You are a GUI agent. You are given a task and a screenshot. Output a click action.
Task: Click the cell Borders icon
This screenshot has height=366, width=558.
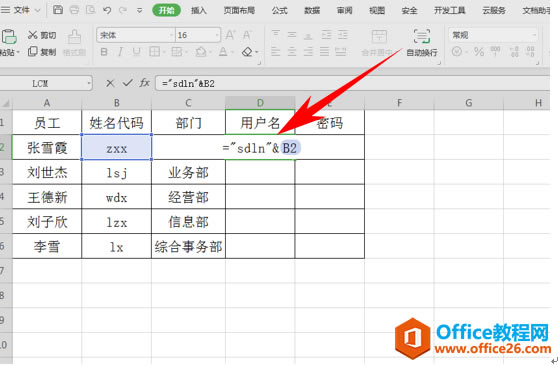click(154, 52)
